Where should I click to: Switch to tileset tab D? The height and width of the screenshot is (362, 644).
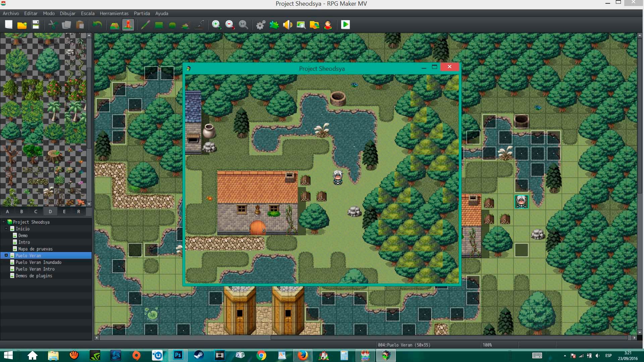tap(50, 212)
